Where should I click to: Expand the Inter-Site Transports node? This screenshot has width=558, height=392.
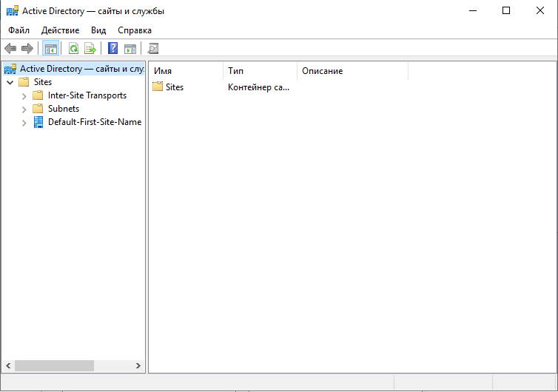click(x=24, y=96)
